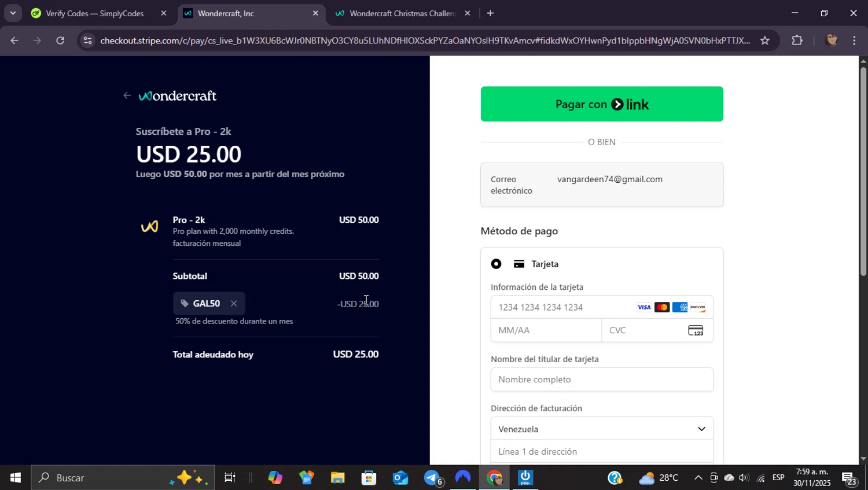
Task: Click the GAL50 coupon tag icon
Action: (185, 304)
